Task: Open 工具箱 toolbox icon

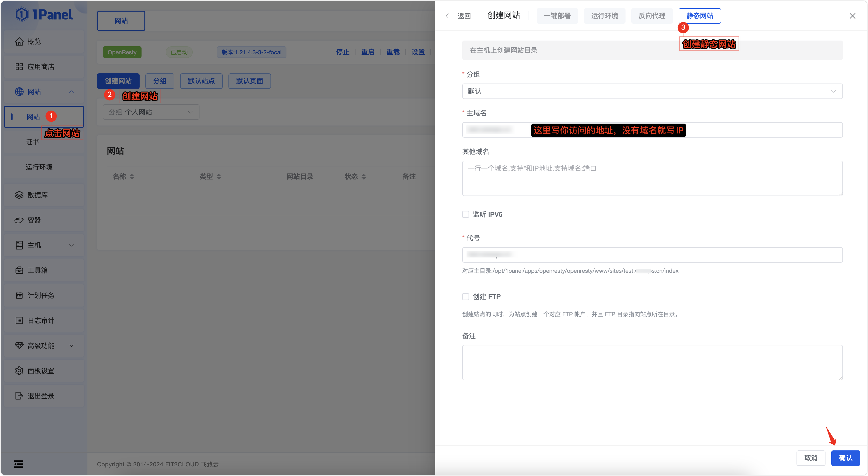Action: tap(19, 270)
